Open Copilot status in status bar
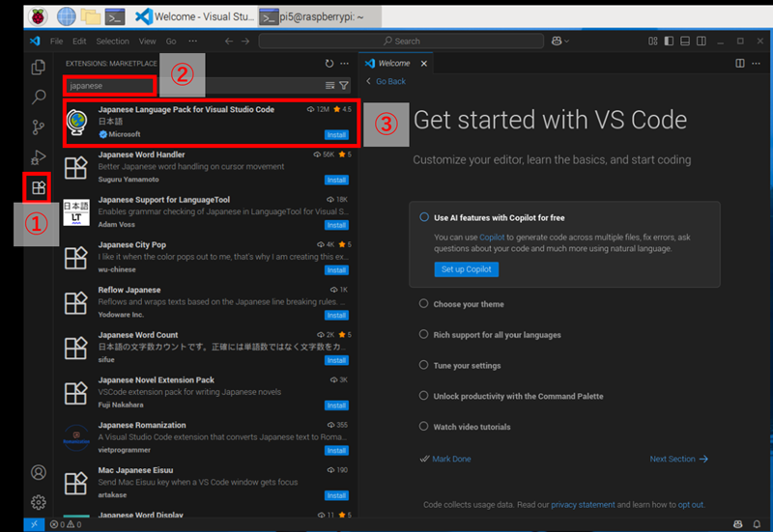Screen dimensions: 773x532 [x=738, y=524]
